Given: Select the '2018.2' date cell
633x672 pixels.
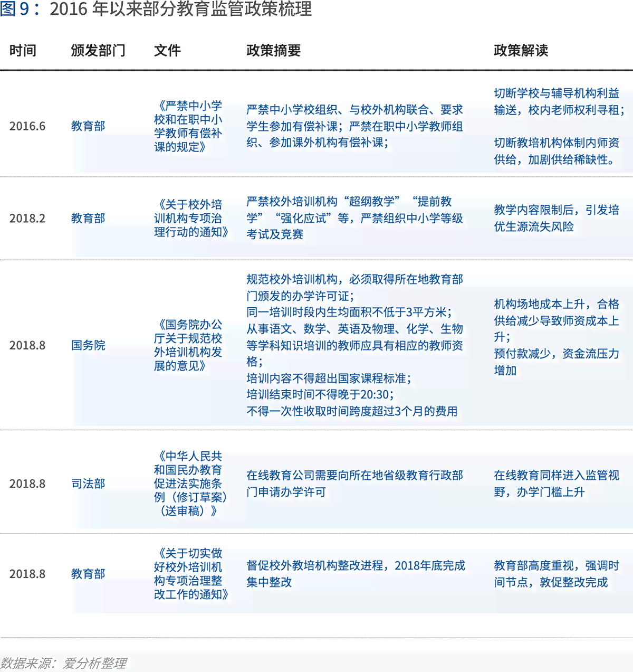Looking at the screenshot, I should point(27,218).
